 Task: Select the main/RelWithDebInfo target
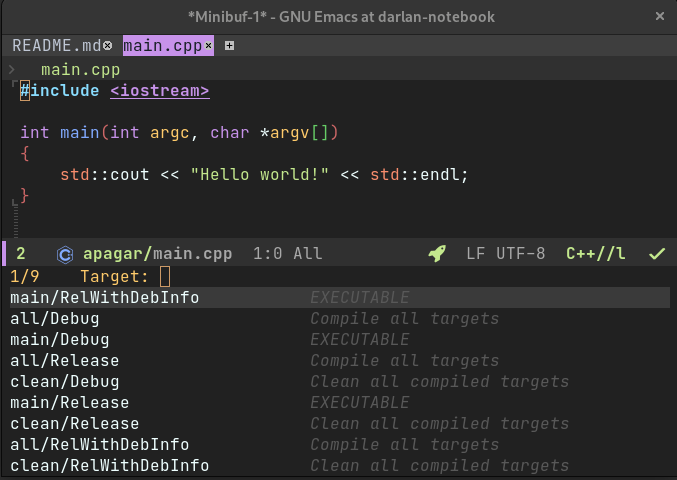pos(340,297)
